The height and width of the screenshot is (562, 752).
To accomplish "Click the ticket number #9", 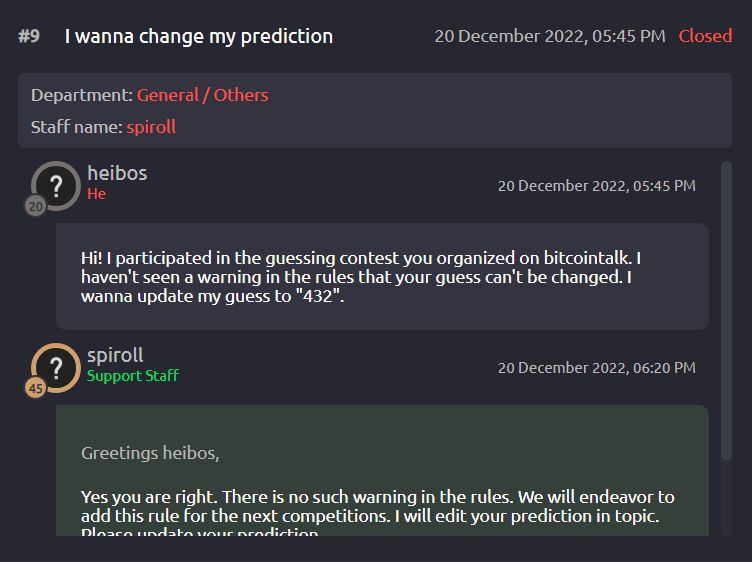I will click(29, 36).
